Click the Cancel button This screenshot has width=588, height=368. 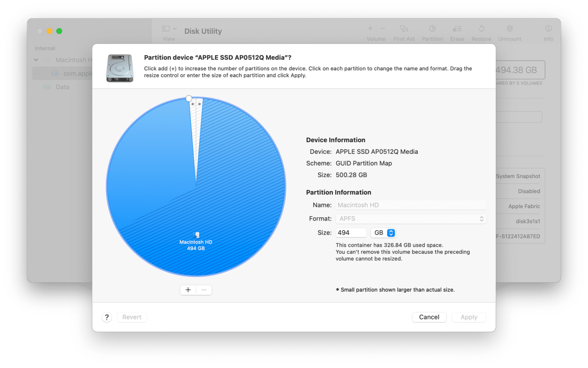click(x=429, y=317)
